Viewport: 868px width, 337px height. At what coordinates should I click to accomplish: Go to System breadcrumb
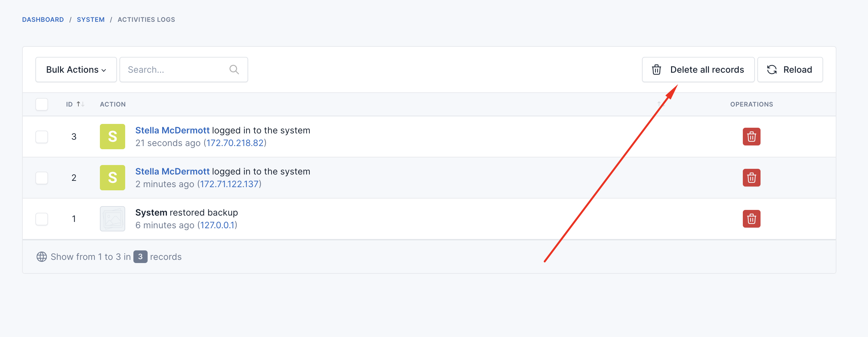91,20
